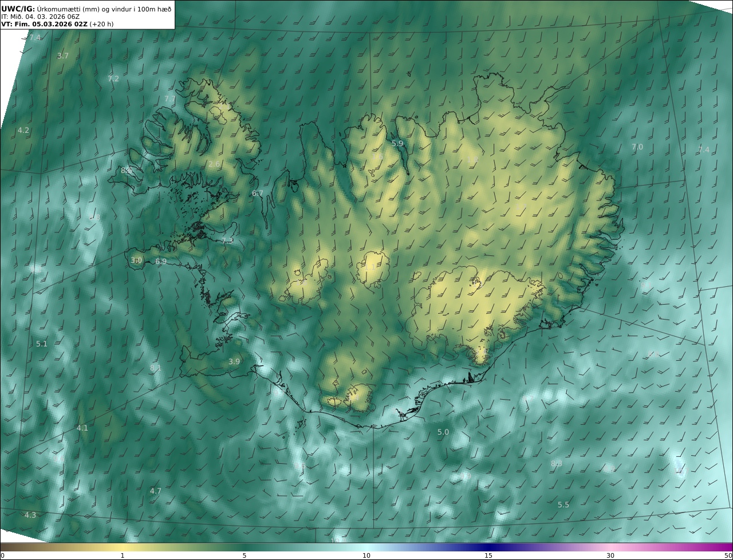Screen dimensions: 733x560
Task: Click the map value 2.6 in the Westfjords
Action: click(214, 164)
